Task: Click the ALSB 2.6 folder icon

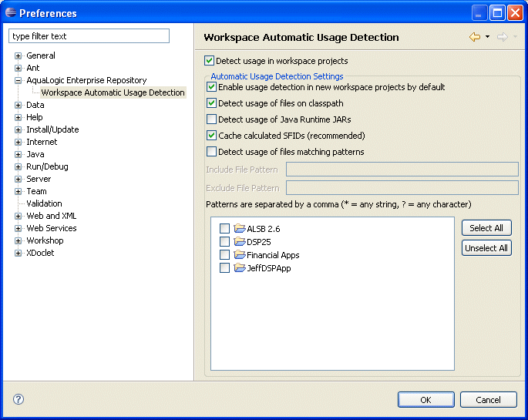Action: coord(240,228)
